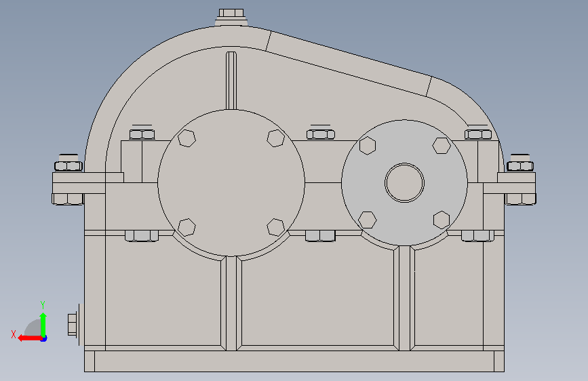This screenshot has height=381, width=588.
Task: Click the blue Z axis dot of triad
Action: click(x=44, y=339)
